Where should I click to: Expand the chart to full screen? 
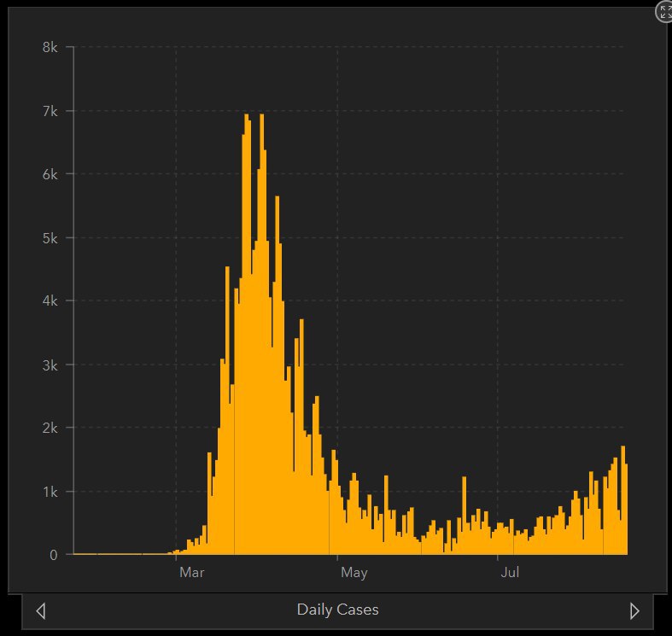[664, 12]
